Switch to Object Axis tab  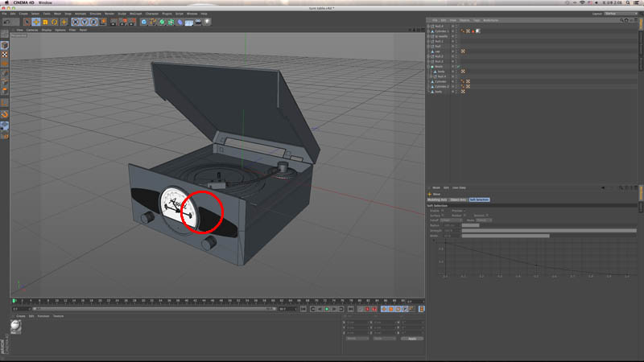[x=458, y=200]
